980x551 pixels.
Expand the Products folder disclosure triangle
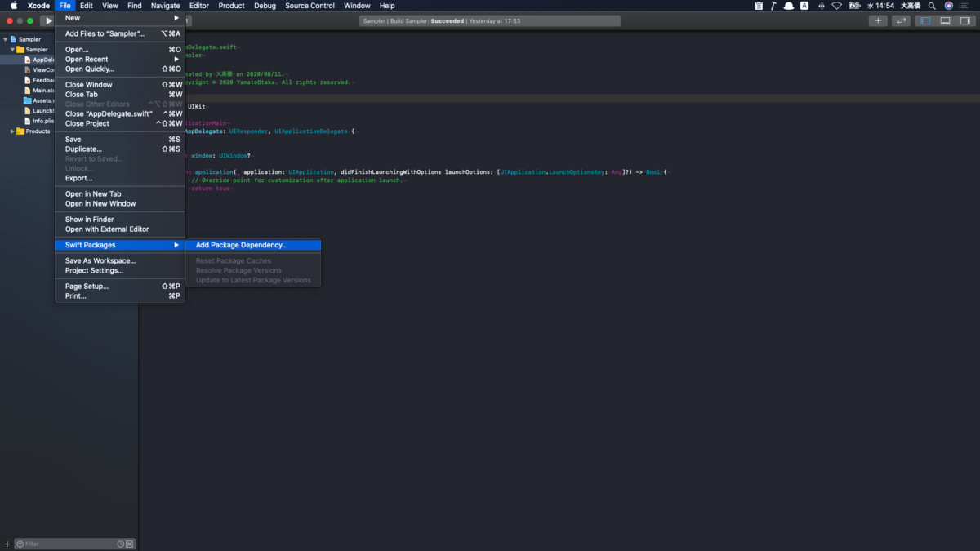pyautogui.click(x=12, y=131)
